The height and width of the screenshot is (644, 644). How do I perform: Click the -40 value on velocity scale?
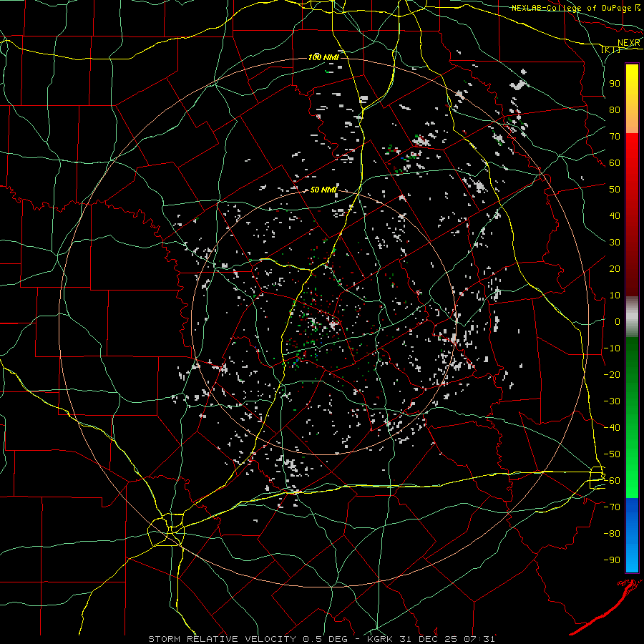coord(612,428)
